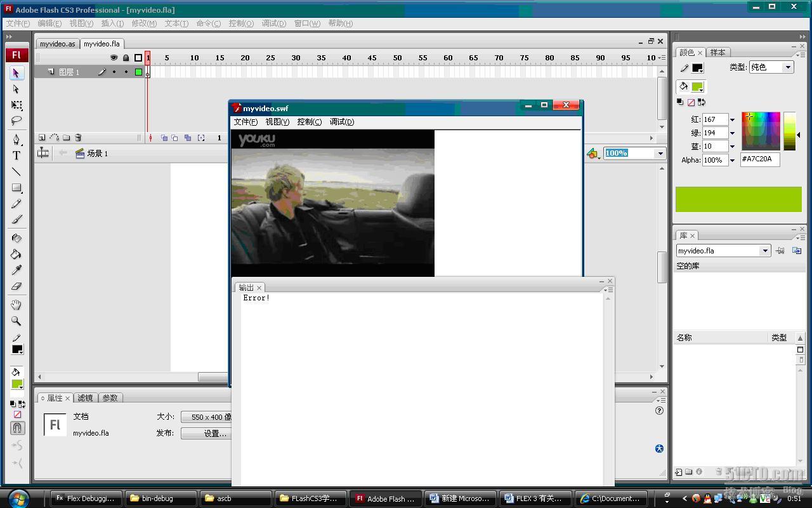Add a motion guide layer
The height and width of the screenshot is (508, 812).
pos(55,137)
